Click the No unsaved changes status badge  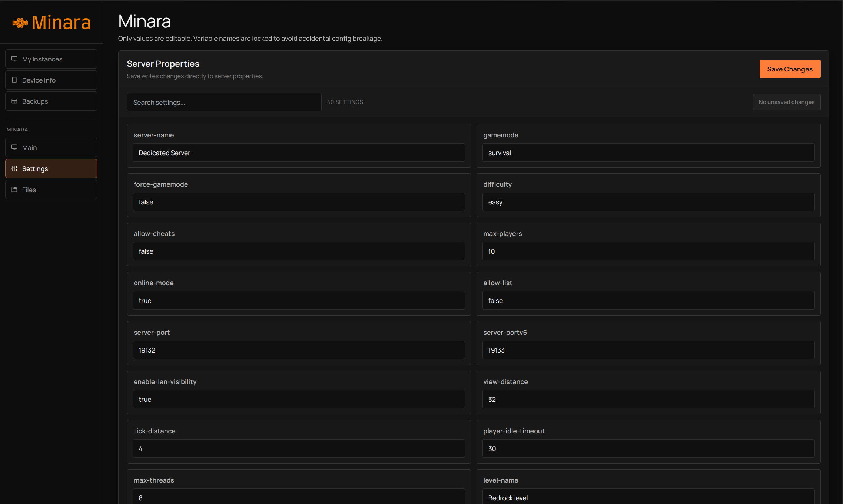[x=787, y=102]
